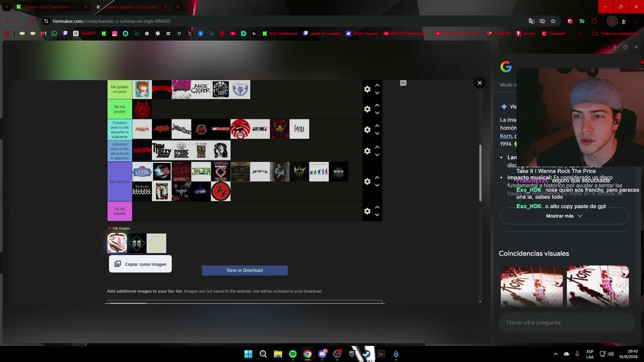This screenshot has height=362, width=644.
Task: Open settings gear for 'No me gustan' tier
Action: 367,109
